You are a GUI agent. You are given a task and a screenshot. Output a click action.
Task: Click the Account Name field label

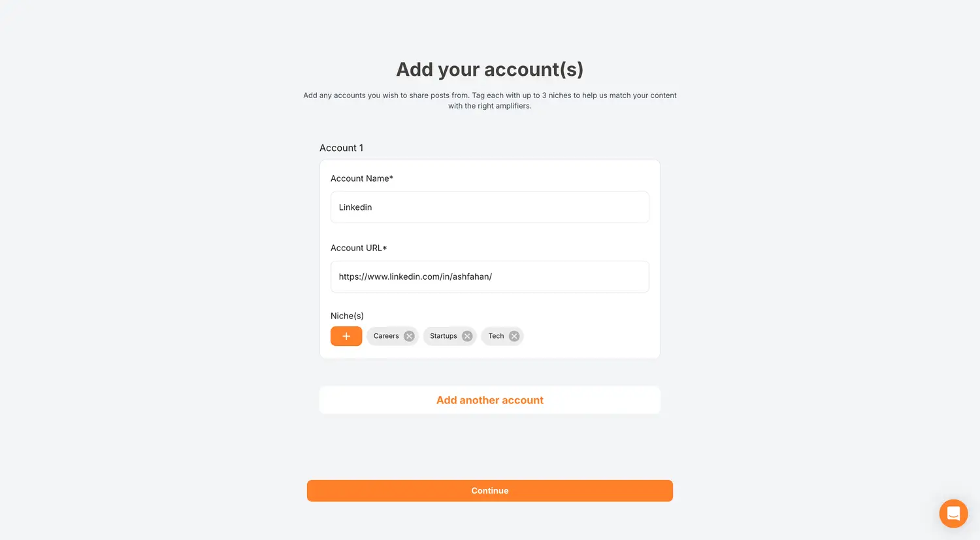tap(359, 178)
